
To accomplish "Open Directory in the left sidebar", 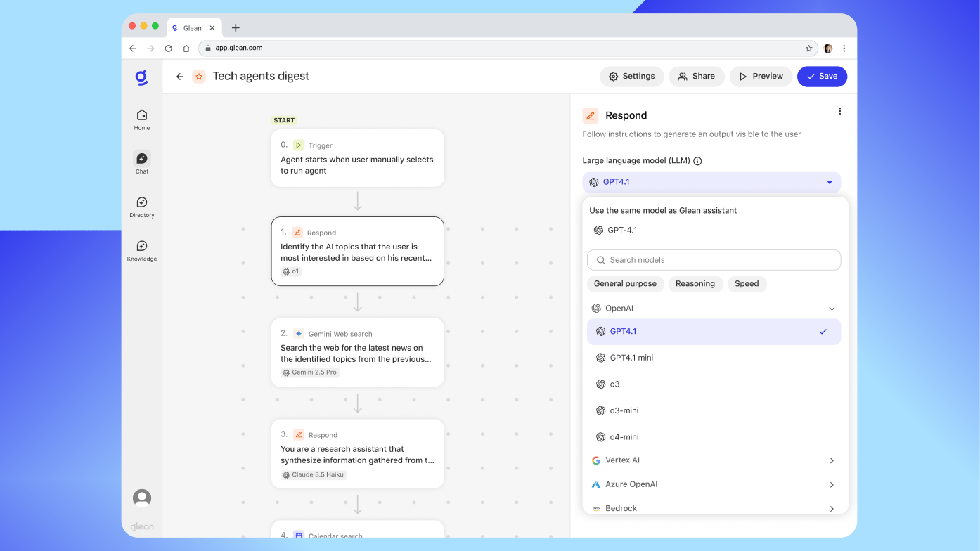I will pos(142,207).
